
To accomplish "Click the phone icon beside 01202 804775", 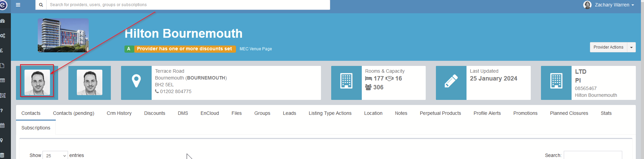I will coord(157,91).
